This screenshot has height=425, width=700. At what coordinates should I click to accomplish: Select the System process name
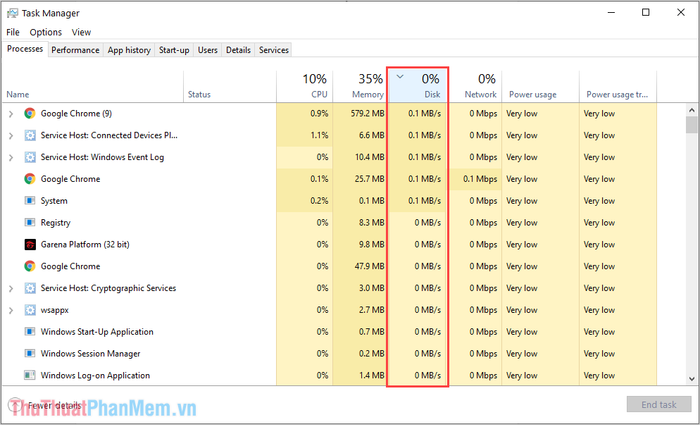pos(54,201)
